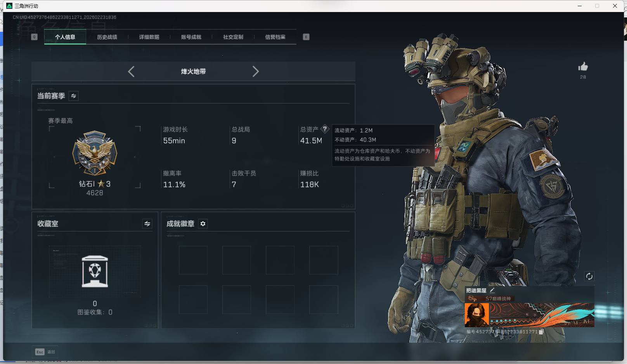Select the 信誉档案 tab
Image resolution: width=627 pixels, height=364 pixels.
pyautogui.click(x=275, y=37)
